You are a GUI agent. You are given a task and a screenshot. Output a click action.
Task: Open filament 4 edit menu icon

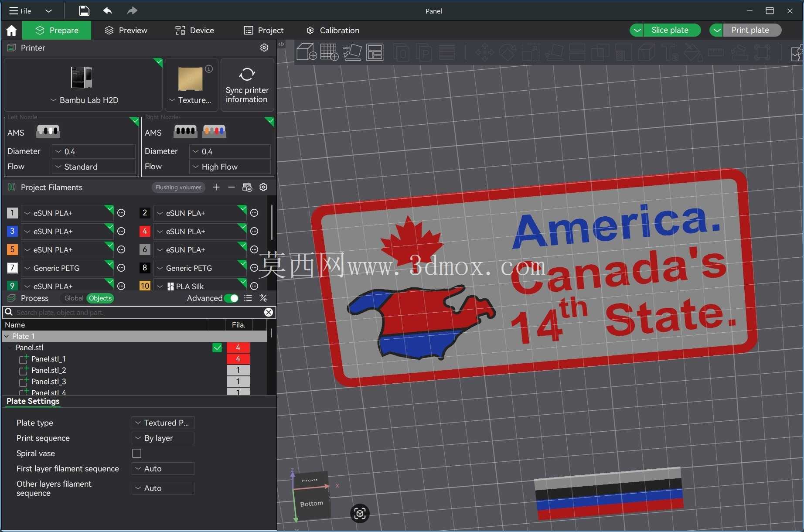pos(255,232)
